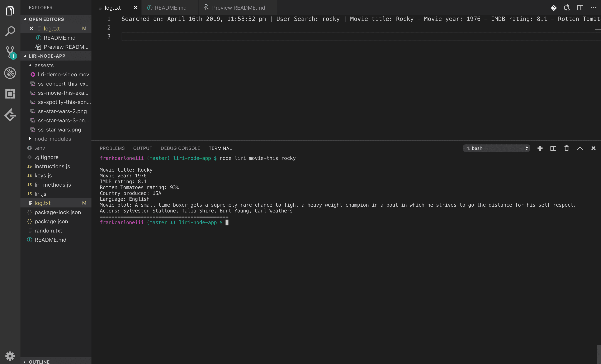Open the .gitignore file
601x364 pixels.
pyautogui.click(x=56, y=157)
